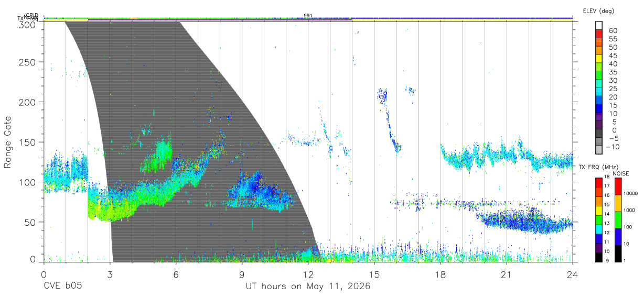This screenshot has height=297, width=644.
Task: Select the yellow 14–15 TX FRQ segment
Action: click(599, 210)
